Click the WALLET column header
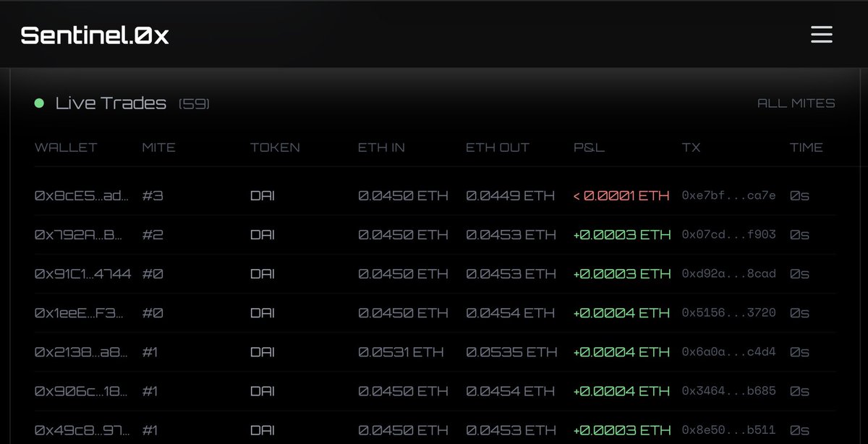868x444 pixels. 66,148
